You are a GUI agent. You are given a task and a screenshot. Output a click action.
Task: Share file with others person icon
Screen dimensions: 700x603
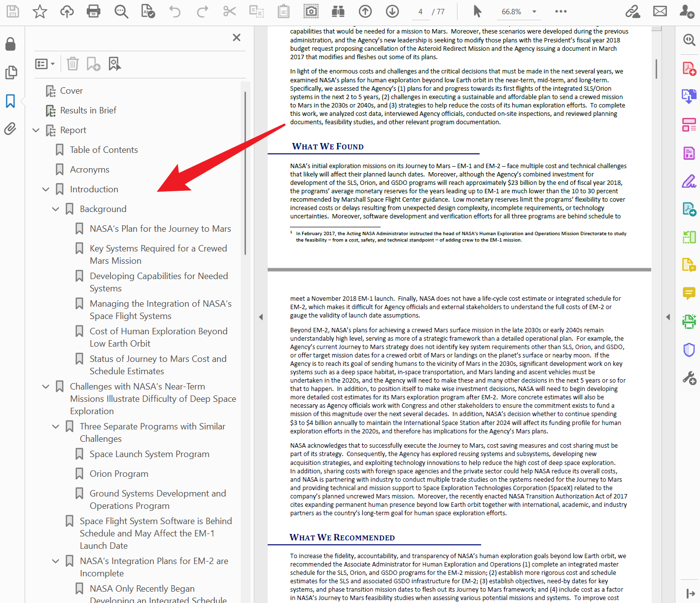tap(687, 11)
